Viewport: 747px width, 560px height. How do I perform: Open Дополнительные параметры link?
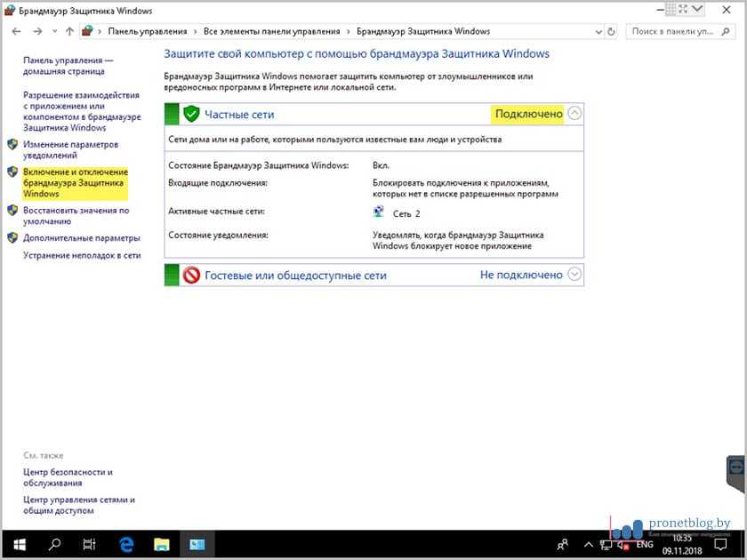[81, 238]
